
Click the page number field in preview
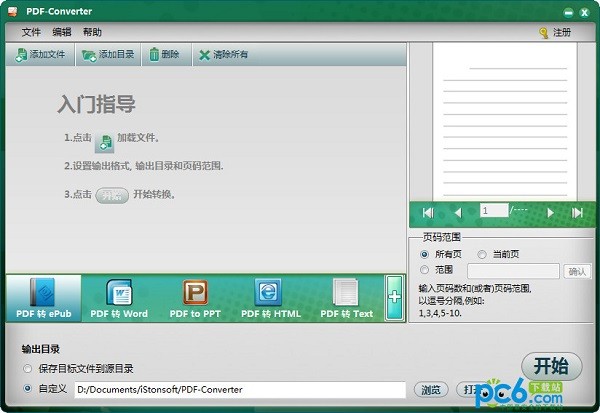[494, 211]
